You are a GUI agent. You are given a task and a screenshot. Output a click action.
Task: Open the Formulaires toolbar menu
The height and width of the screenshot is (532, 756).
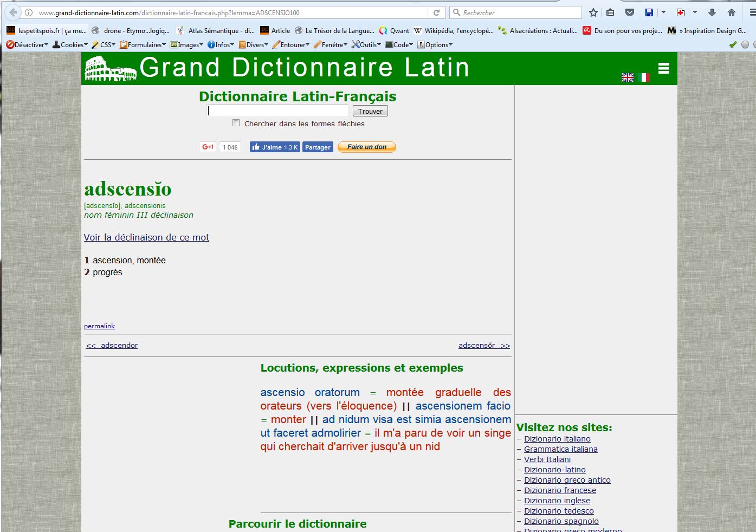pyautogui.click(x=143, y=45)
